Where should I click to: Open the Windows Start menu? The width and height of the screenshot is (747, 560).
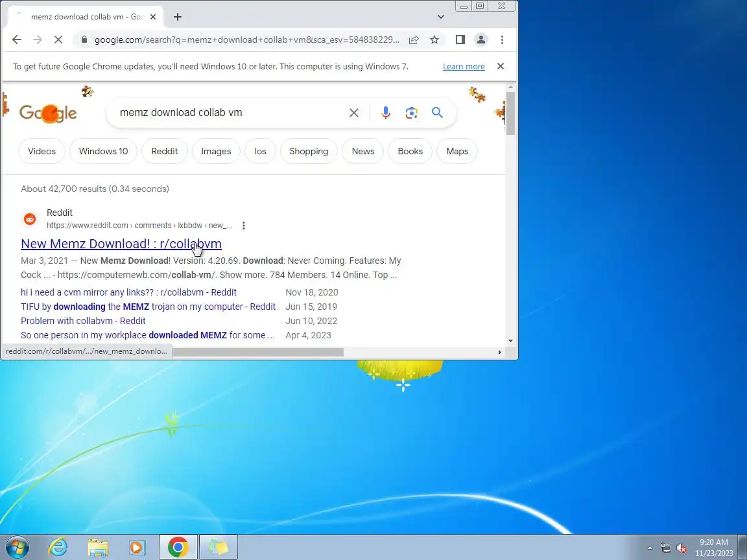tap(17, 547)
